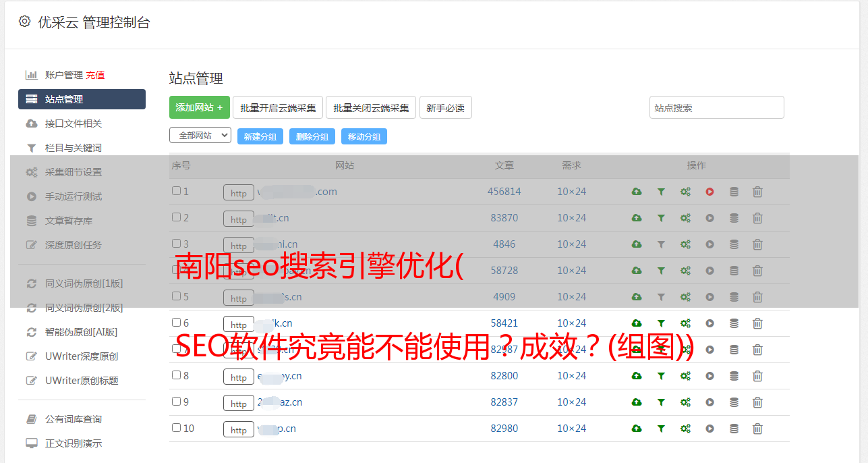Check the box for site row 3
Screen dimensions: 868x463
tap(176, 244)
